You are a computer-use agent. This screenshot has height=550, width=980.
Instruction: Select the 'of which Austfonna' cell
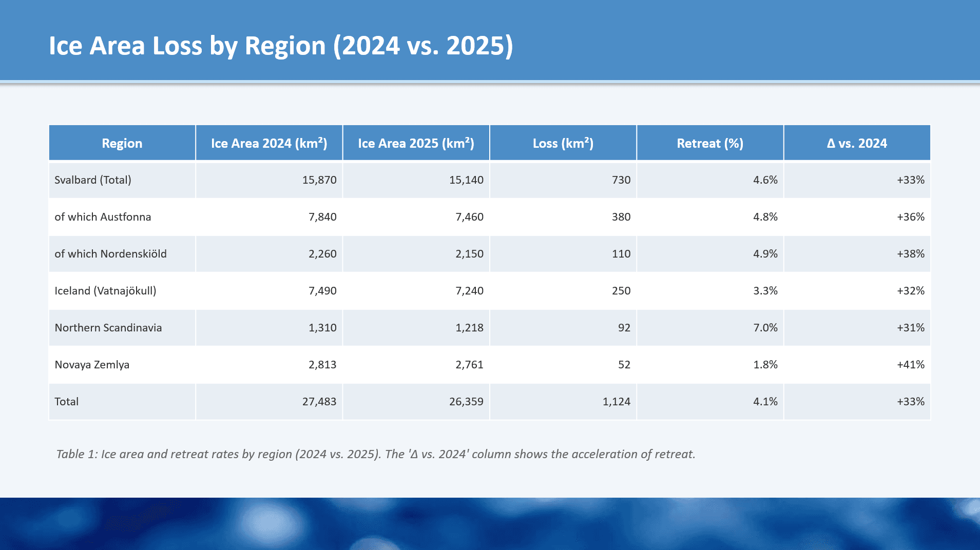(x=103, y=217)
